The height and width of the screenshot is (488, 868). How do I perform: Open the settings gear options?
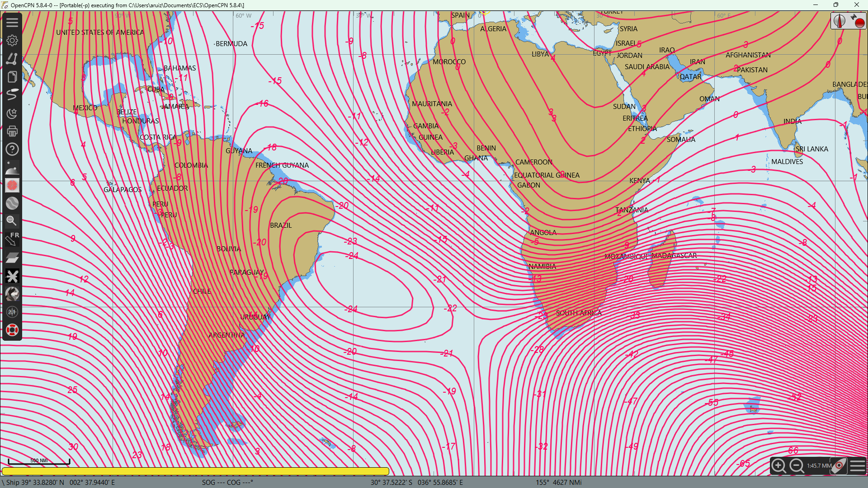point(12,40)
